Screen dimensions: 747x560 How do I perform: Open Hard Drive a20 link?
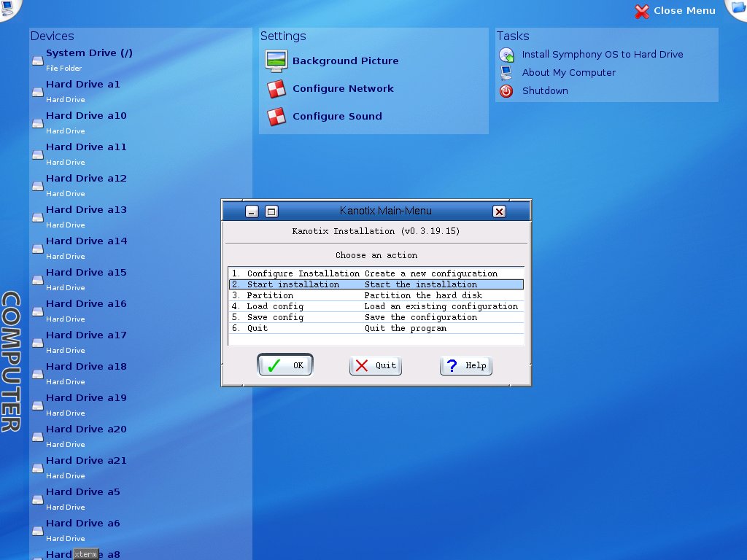tap(86, 429)
